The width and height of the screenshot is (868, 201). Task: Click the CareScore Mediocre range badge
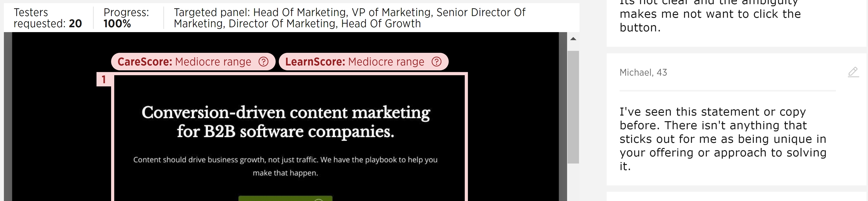pyautogui.click(x=193, y=62)
